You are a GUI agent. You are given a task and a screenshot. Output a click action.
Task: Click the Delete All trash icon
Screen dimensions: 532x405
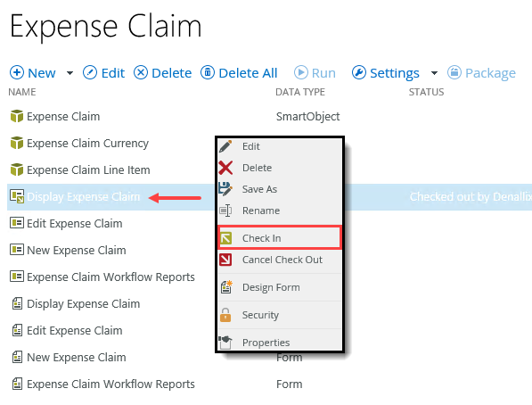pos(208,73)
